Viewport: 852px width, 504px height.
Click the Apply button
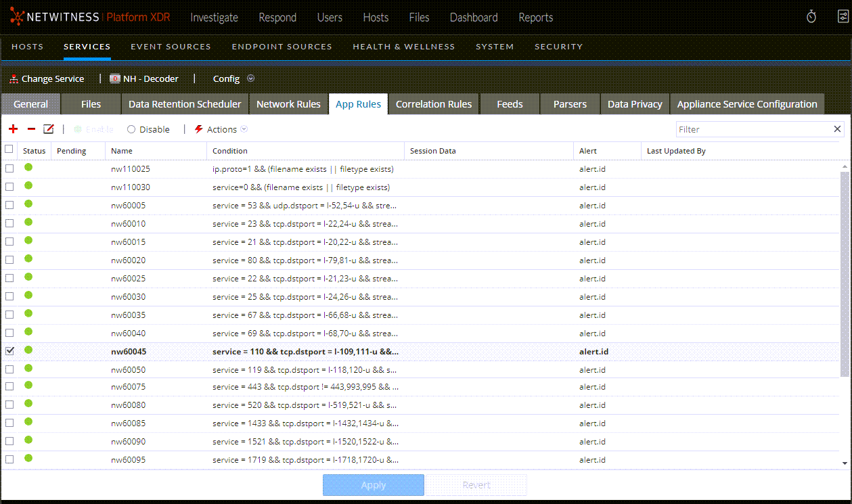(x=373, y=484)
